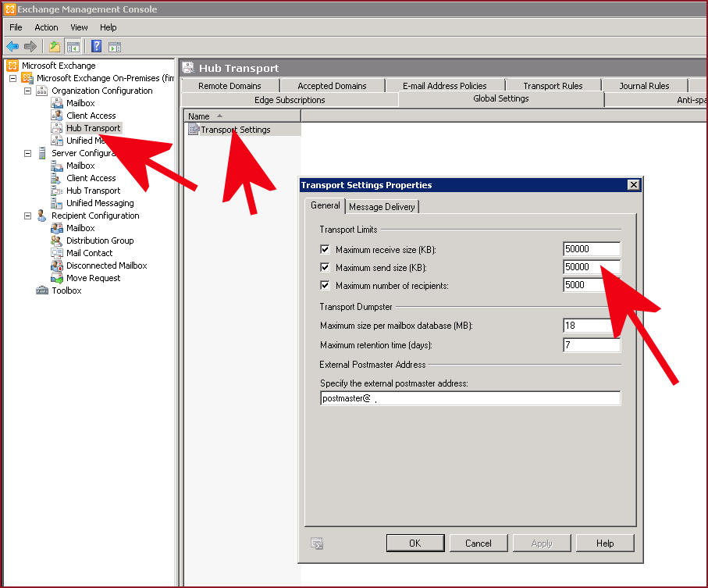Click the dialog Help button

tap(605, 543)
